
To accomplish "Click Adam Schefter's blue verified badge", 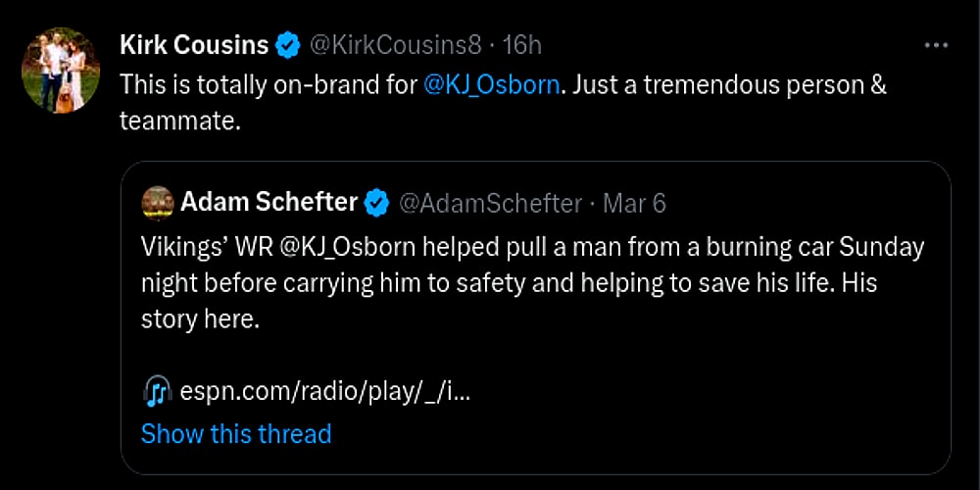I will point(376,203).
